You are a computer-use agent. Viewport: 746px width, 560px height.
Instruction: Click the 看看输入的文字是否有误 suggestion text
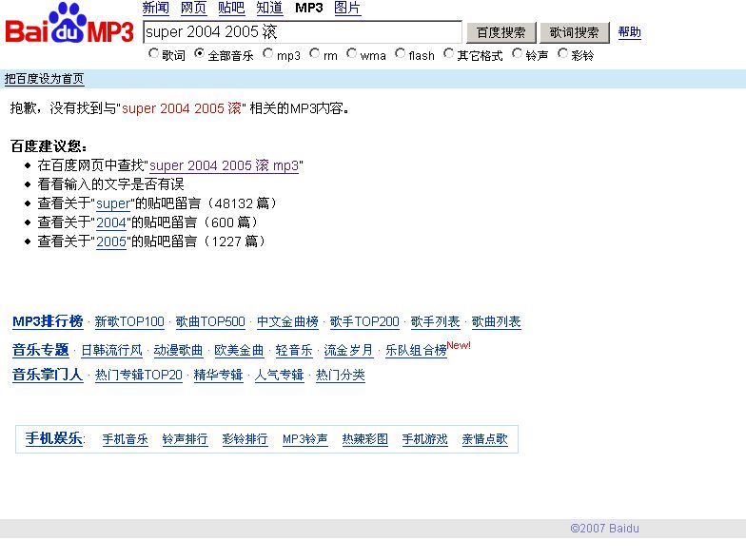(x=110, y=184)
